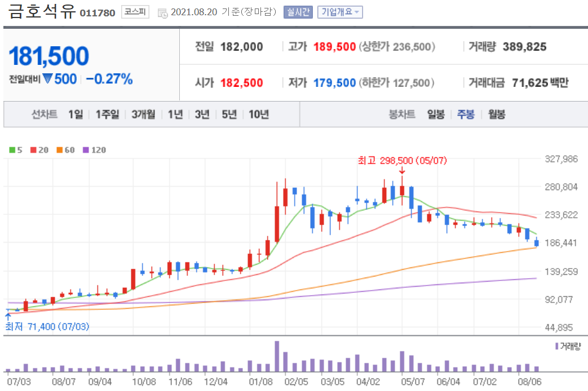Switch to 주봉 weekly candle chart
The width and height of the screenshot is (588, 391).
pyautogui.click(x=466, y=114)
